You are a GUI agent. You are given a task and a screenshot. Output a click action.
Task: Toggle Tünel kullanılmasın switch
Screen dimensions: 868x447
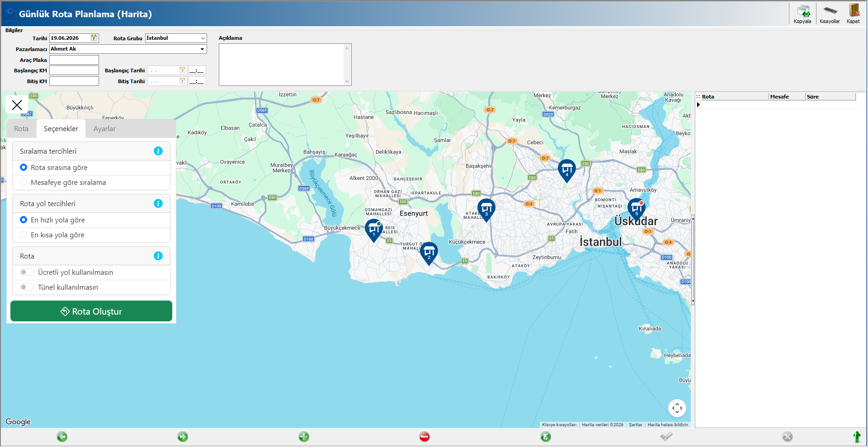[x=27, y=287]
